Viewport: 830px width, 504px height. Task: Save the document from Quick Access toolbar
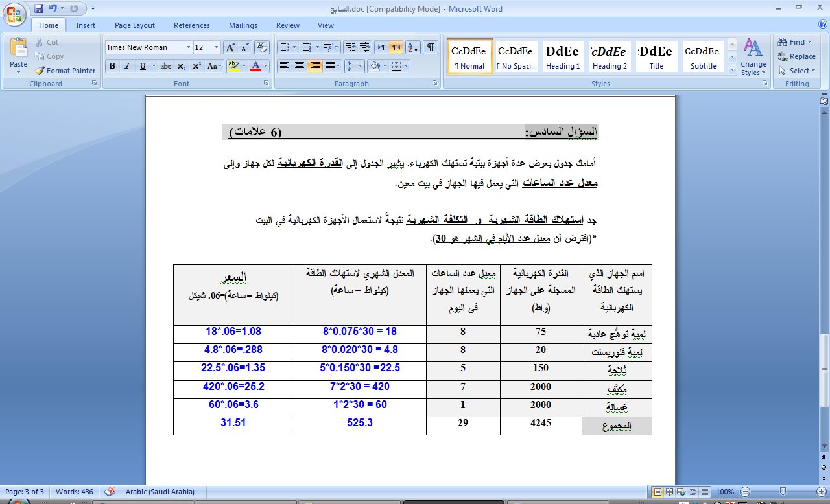39,8
